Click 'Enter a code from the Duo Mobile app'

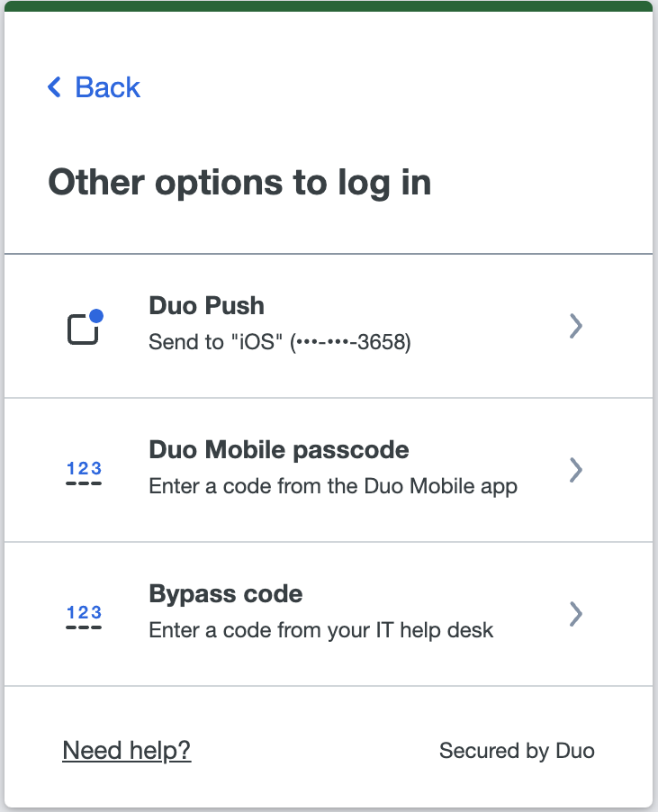tap(332, 487)
